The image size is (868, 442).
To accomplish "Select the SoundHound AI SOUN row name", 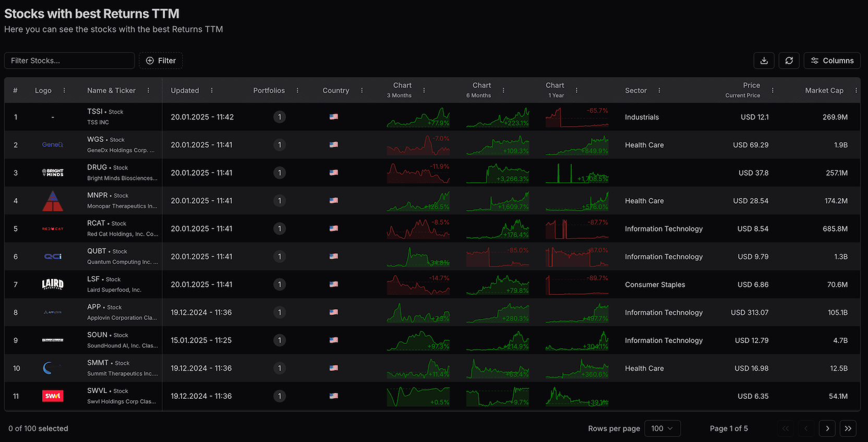I will click(122, 340).
